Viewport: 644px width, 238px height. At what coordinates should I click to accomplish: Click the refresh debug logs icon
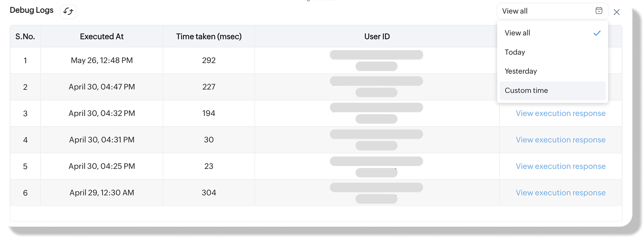68,12
